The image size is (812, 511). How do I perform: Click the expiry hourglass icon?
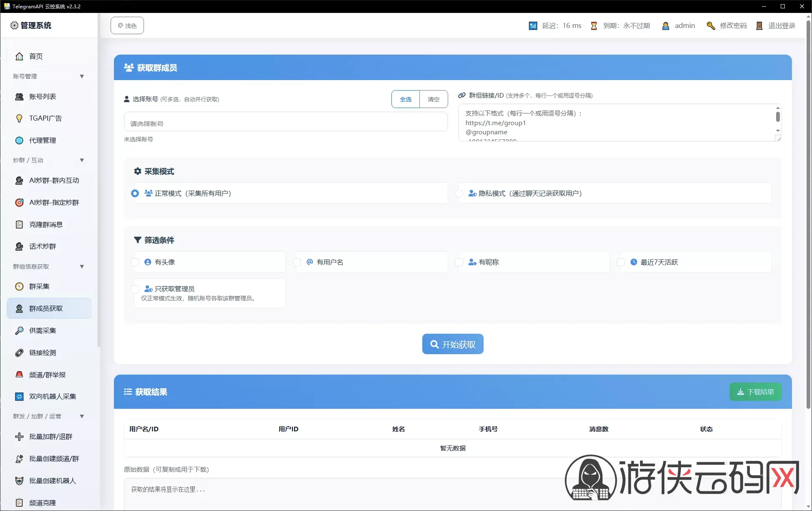(x=594, y=26)
